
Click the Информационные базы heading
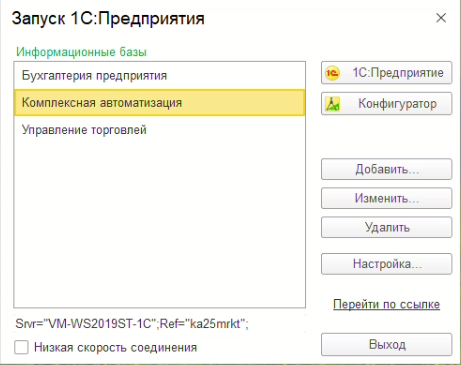coord(81,52)
